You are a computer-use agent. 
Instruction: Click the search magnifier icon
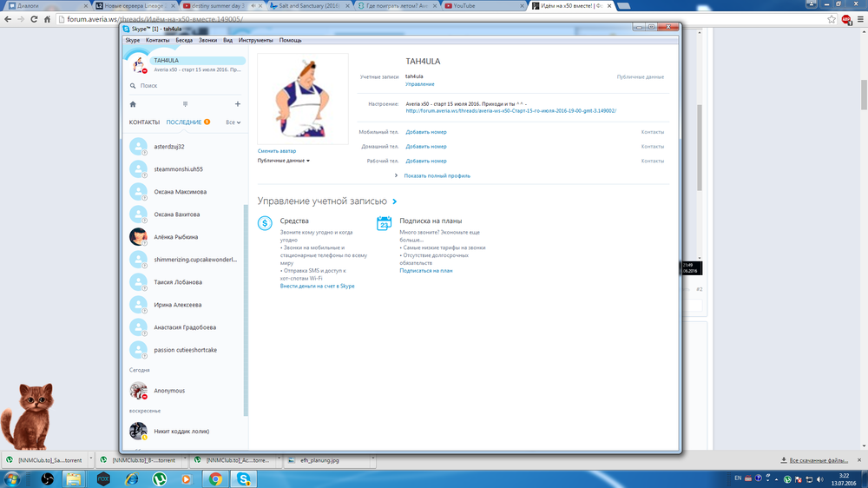[133, 86]
